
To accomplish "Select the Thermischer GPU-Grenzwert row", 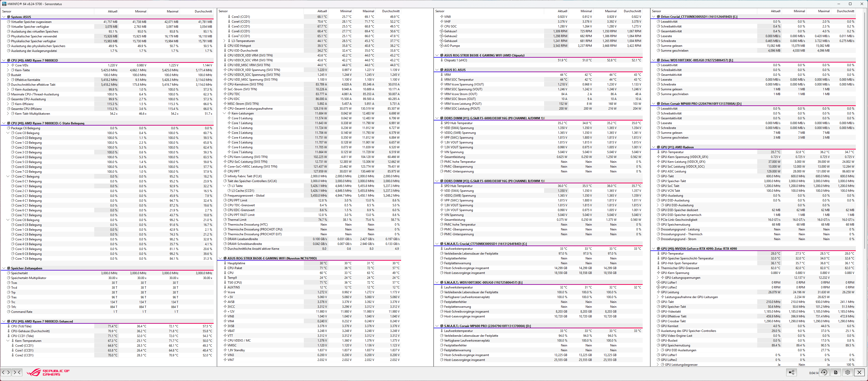I will point(754,268).
